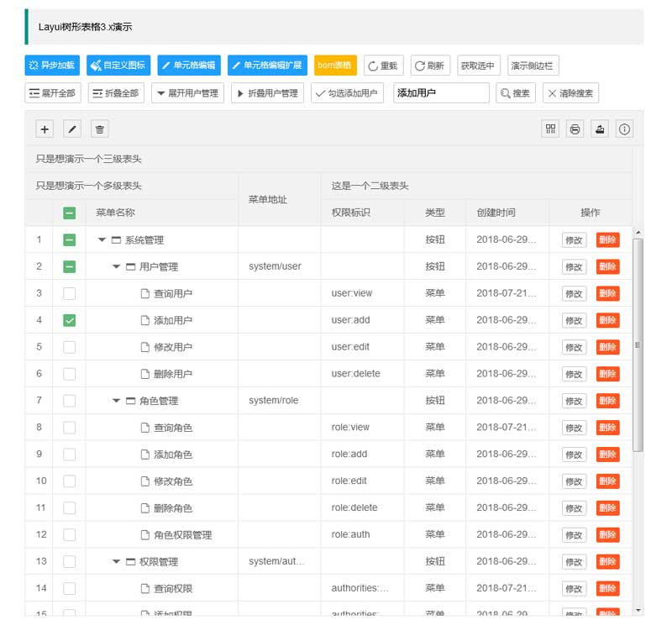This screenshot has width=672, height=636.
Task: Click the table vertical scrollbar thumb
Action: pyautogui.click(x=638, y=344)
